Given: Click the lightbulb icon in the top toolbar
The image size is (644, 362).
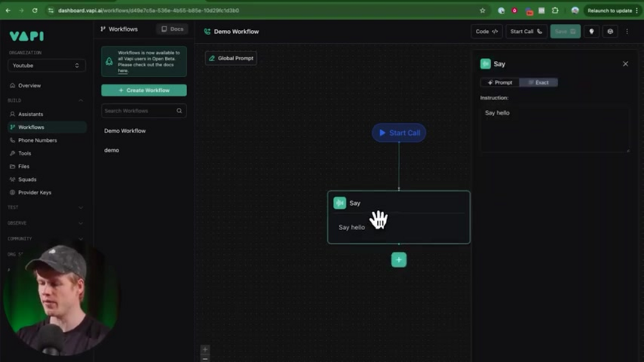Looking at the screenshot, I should click(591, 30).
